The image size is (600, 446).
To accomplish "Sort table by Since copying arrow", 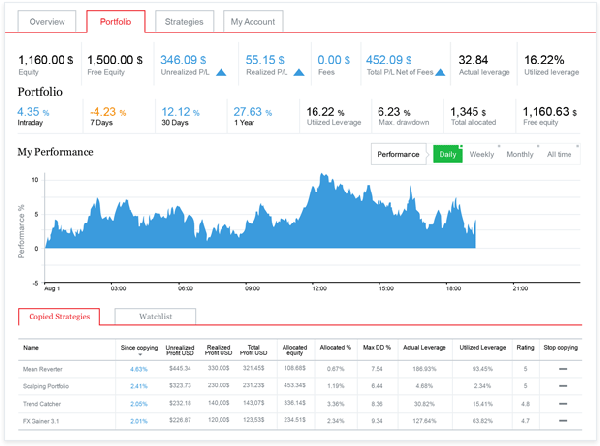I will click(140, 354).
